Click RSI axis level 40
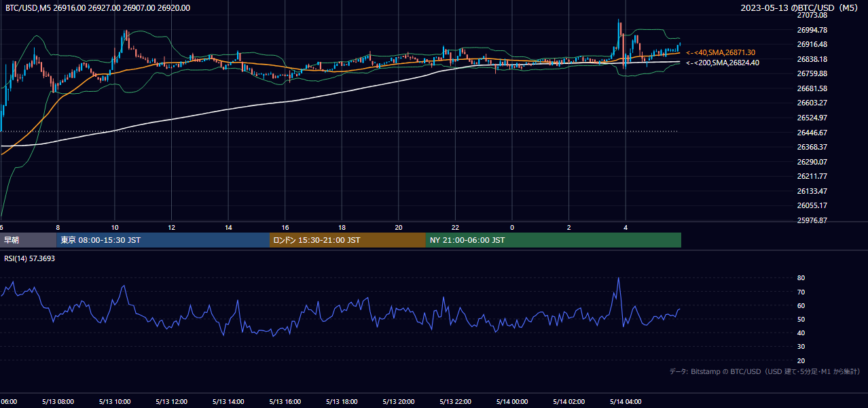868x408 pixels. pos(801,333)
